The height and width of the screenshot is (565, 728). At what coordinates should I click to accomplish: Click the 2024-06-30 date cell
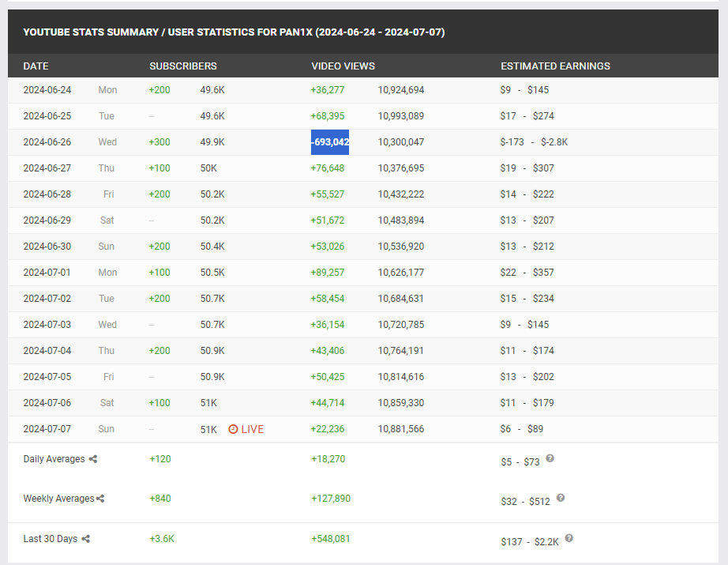[x=47, y=247]
